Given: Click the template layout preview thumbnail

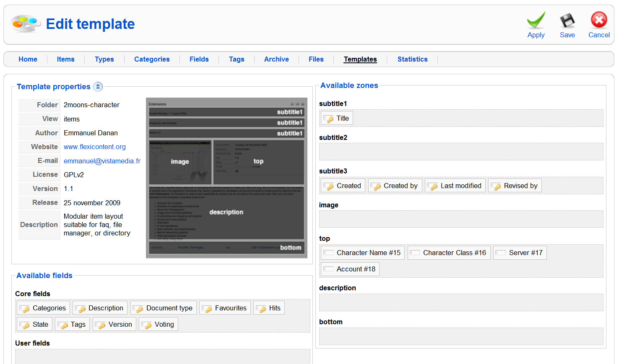Looking at the screenshot, I should click(226, 178).
